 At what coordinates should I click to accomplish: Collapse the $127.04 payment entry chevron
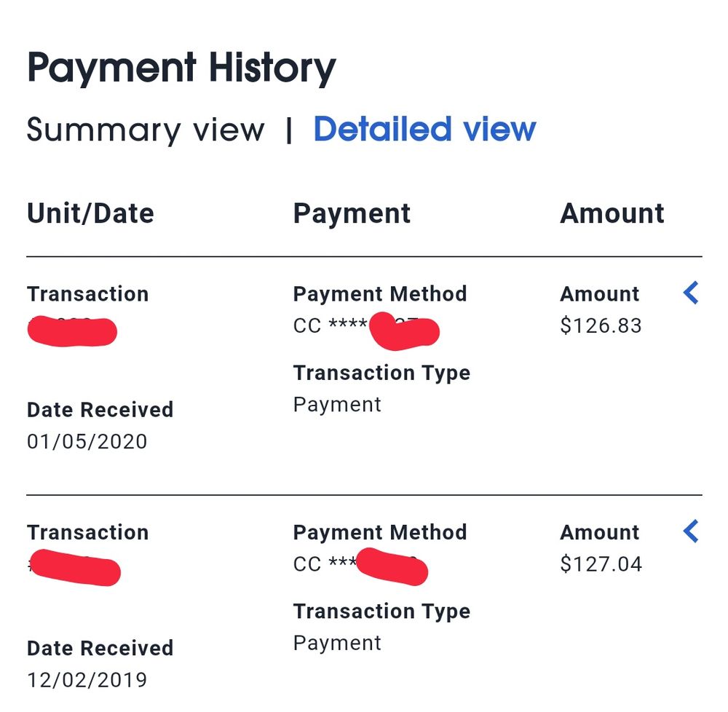coord(691,531)
